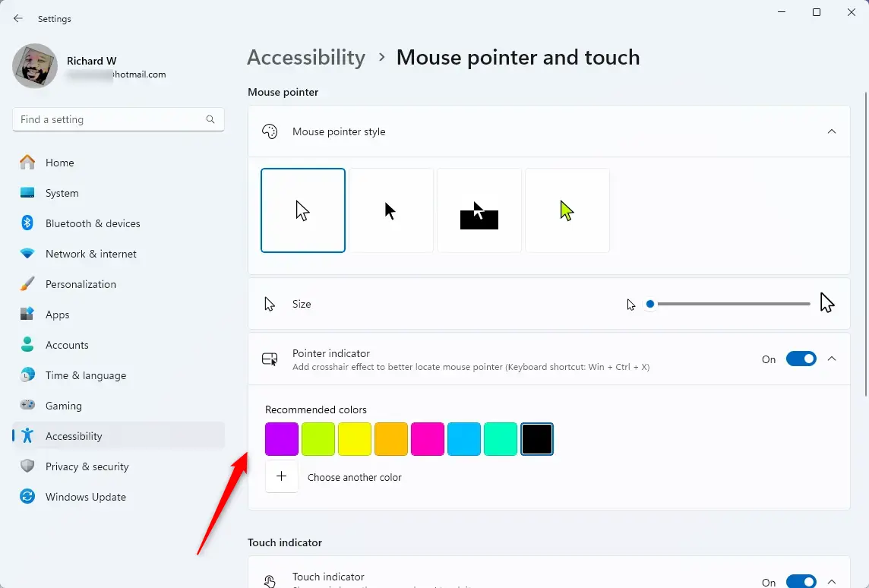The width and height of the screenshot is (869, 588).
Task: Open Gaming settings
Action: point(118,406)
